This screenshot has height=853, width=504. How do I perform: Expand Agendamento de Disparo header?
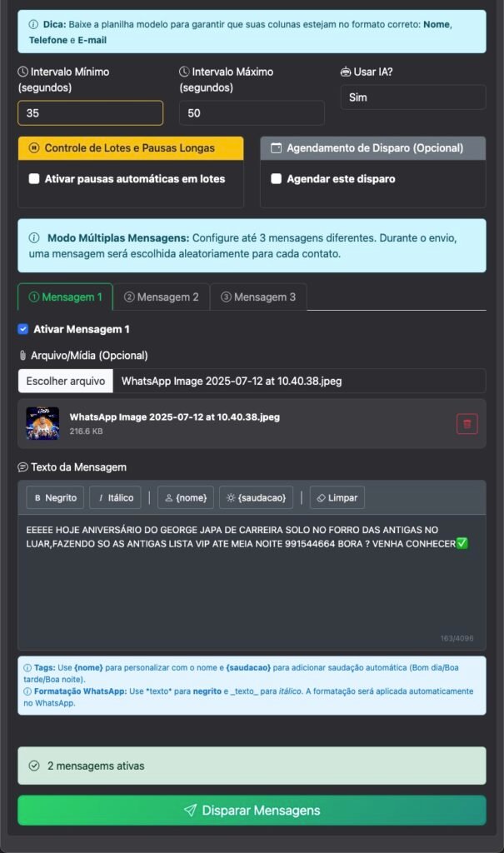tap(373, 148)
